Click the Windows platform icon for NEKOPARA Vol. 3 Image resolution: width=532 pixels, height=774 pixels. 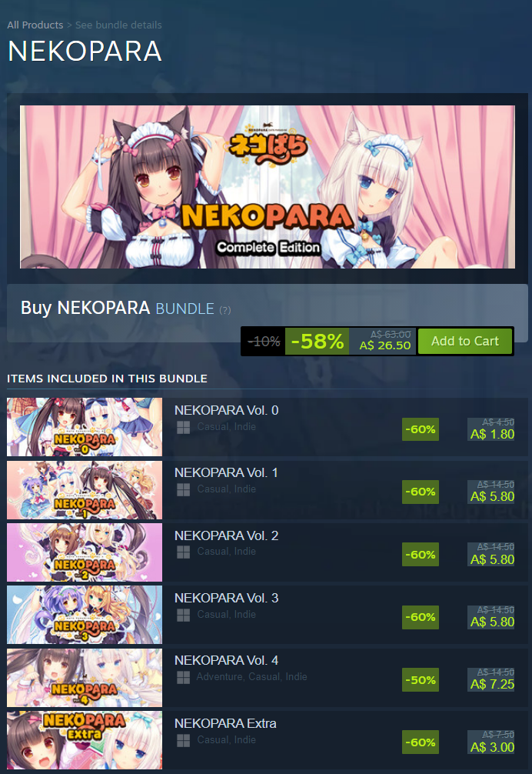pyautogui.click(x=184, y=615)
